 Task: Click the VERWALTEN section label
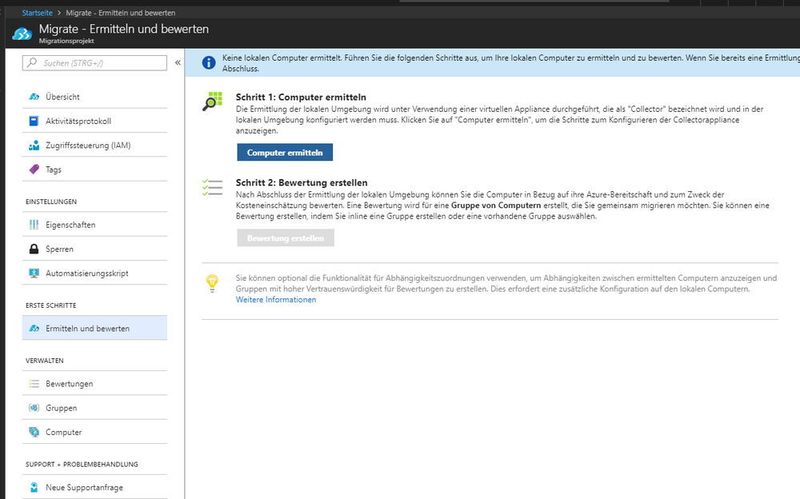pyautogui.click(x=44, y=360)
